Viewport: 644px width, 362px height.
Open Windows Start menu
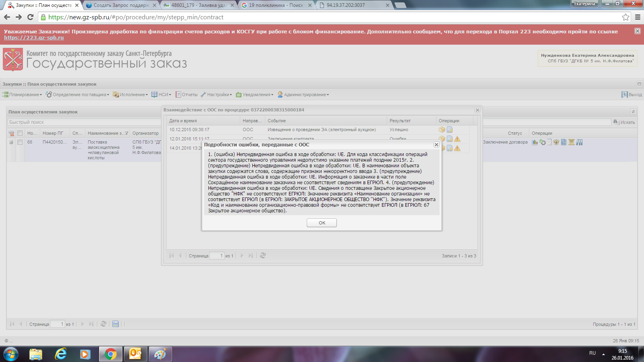tap(10, 354)
